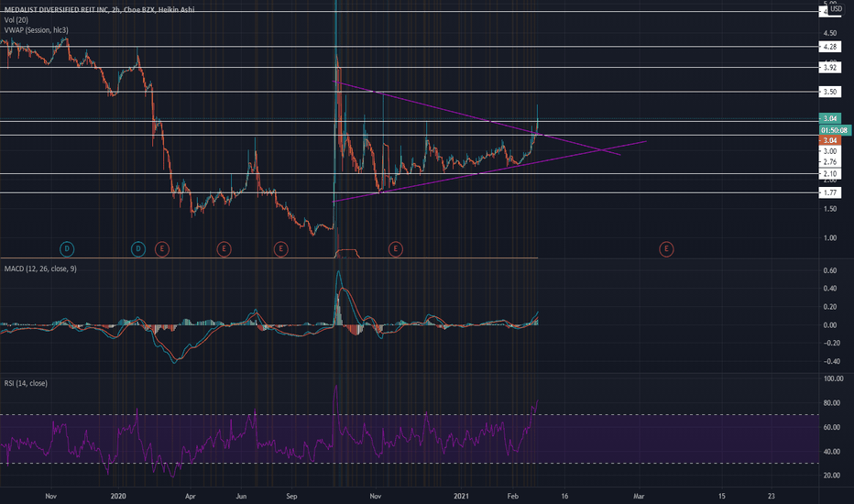854x504 pixels.
Task: Click the 2021 label on time axis
Action: pos(461,496)
